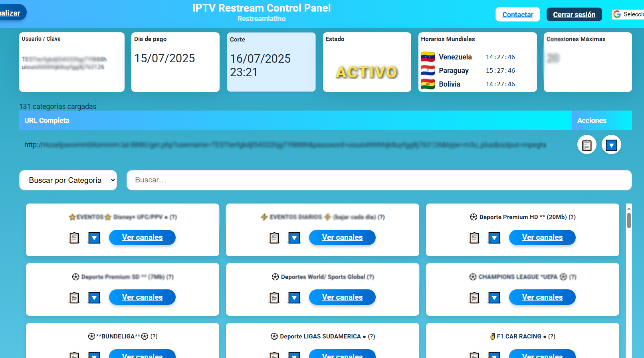644x358 pixels.
Task: Click the Día de pago date 15/07/2025
Action: [164, 58]
